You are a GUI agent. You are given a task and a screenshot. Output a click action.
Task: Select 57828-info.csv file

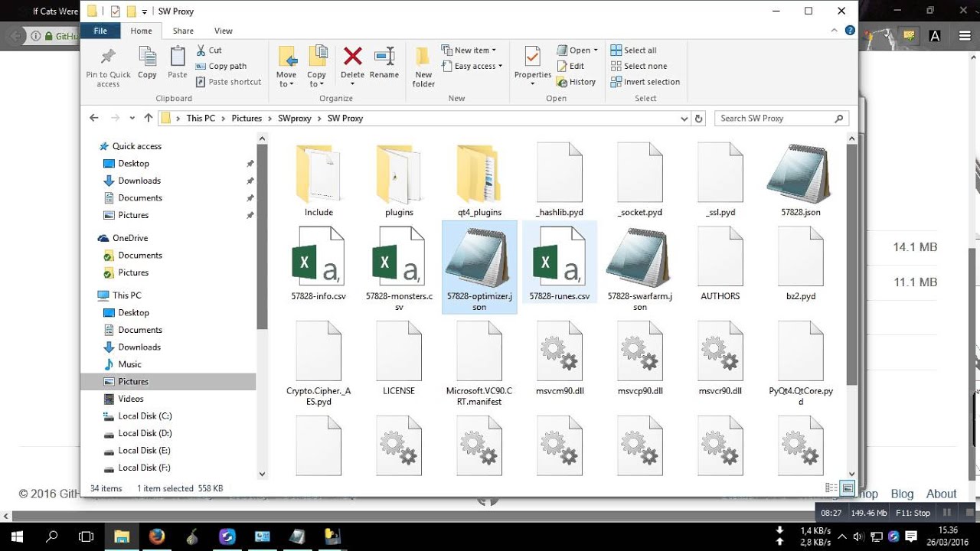click(x=318, y=262)
